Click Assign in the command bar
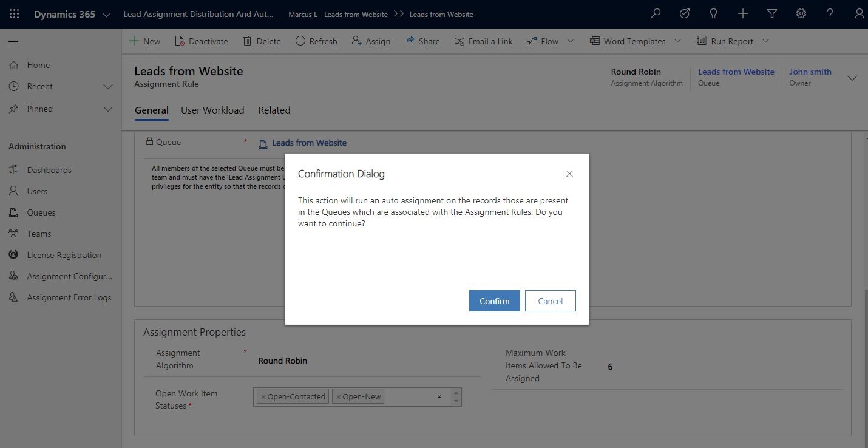Image resolution: width=868 pixels, height=448 pixels. [x=371, y=41]
